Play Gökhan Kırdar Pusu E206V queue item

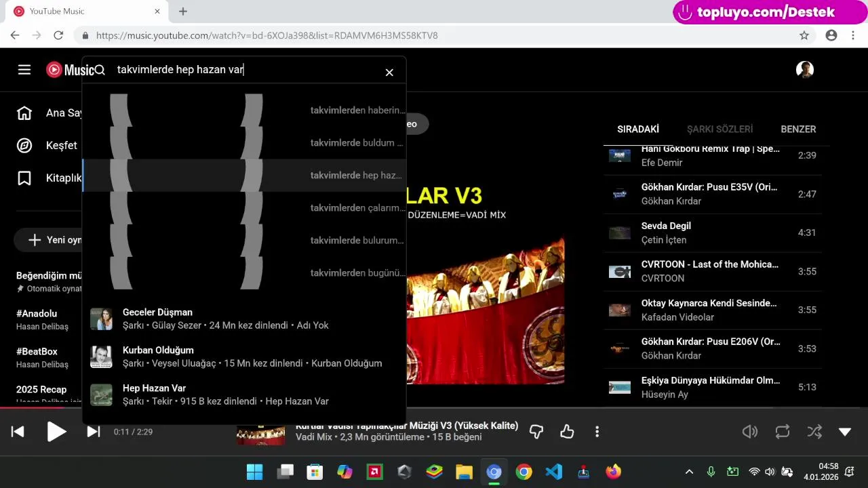point(712,349)
